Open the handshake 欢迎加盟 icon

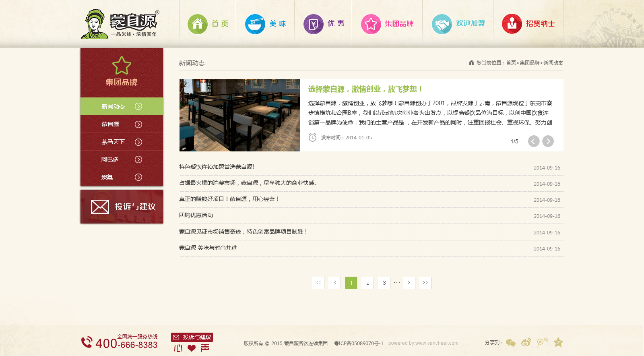pyautogui.click(x=442, y=24)
